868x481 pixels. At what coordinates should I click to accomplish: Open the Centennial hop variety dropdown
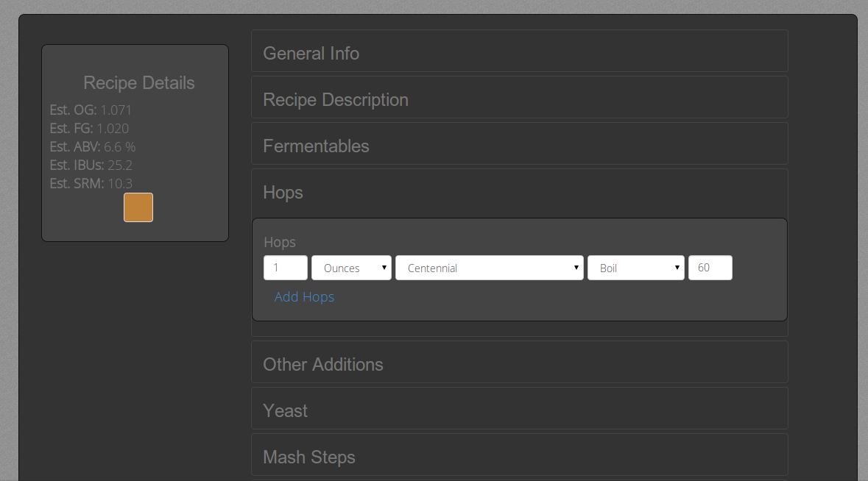click(489, 267)
